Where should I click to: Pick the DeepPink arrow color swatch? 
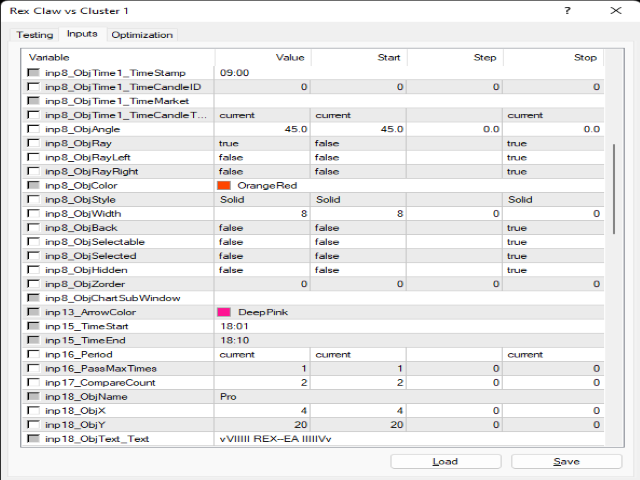(224, 312)
